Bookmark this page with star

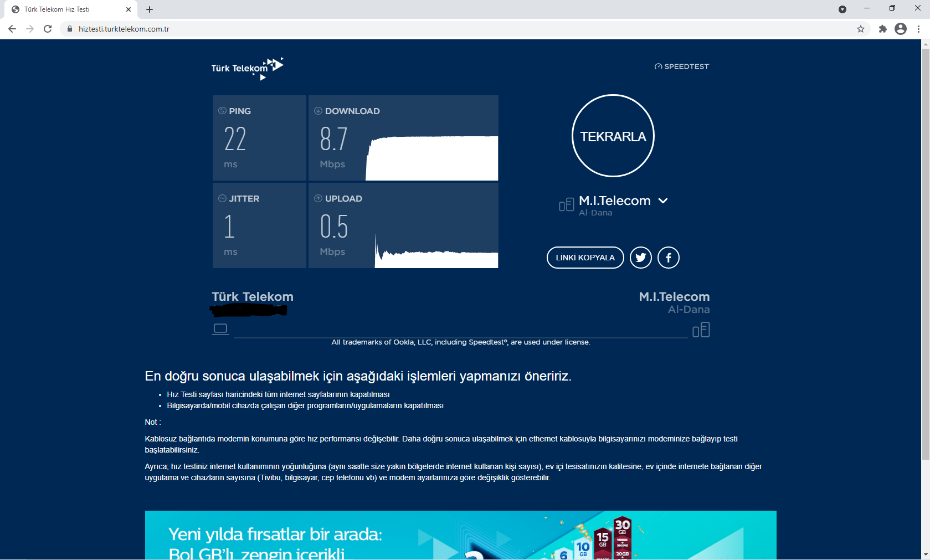861,29
